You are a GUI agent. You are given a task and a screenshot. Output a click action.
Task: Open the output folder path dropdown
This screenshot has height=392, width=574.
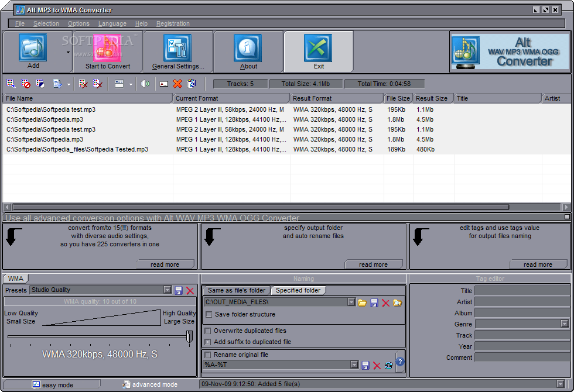coord(351,302)
